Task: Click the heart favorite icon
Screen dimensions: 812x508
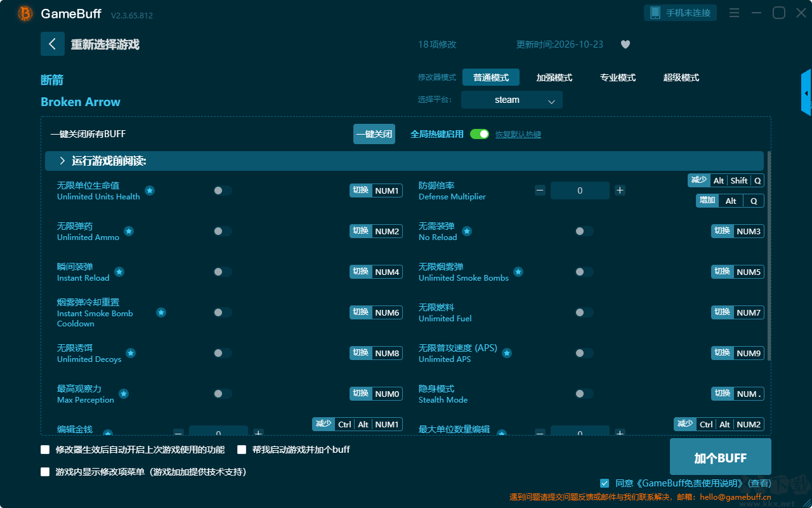Action: (625, 44)
